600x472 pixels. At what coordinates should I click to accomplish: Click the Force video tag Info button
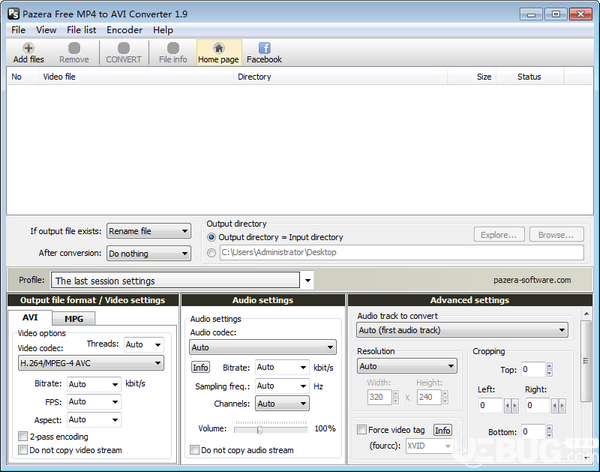(442, 430)
